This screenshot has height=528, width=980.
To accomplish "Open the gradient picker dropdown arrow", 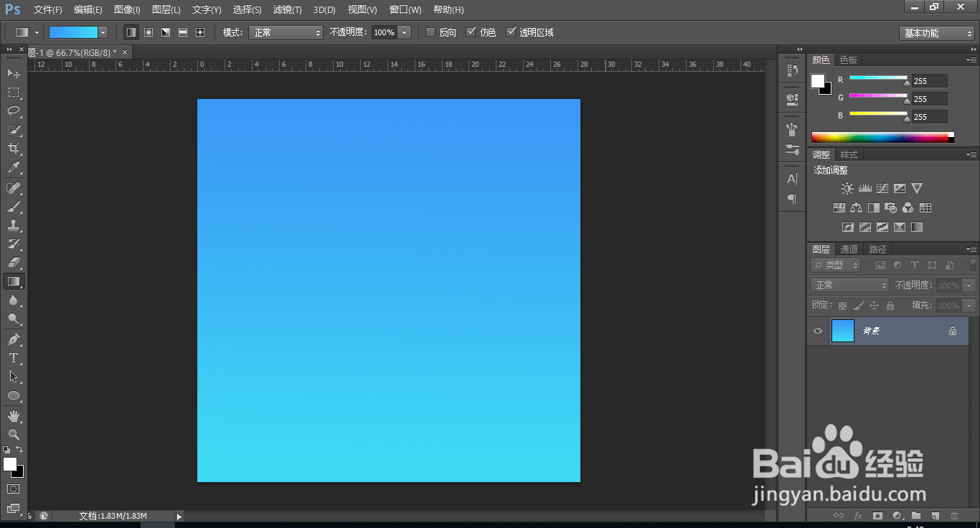I will (x=103, y=32).
